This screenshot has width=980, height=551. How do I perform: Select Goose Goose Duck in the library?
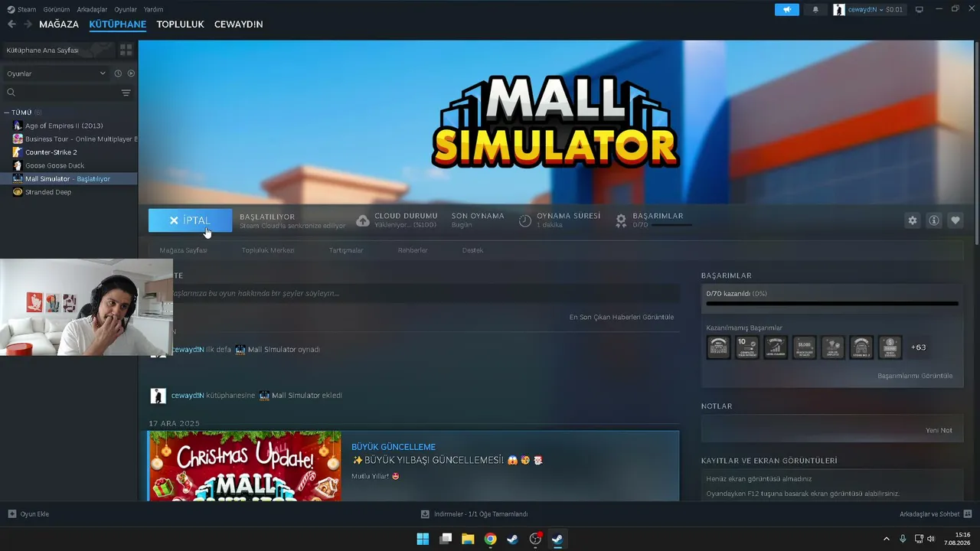69,165
